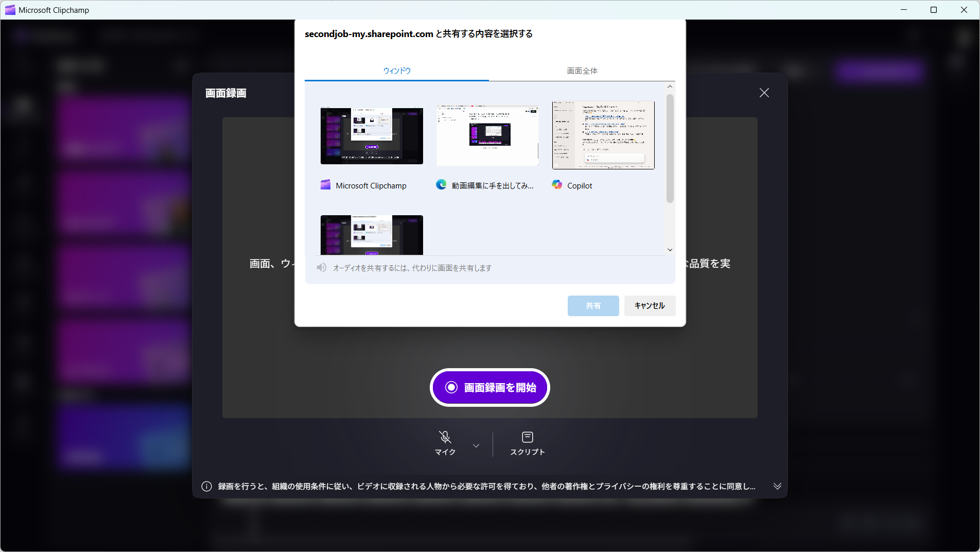The width and height of the screenshot is (980, 552).
Task: Click the info icon beside recording notice
Action: point(206,487)
